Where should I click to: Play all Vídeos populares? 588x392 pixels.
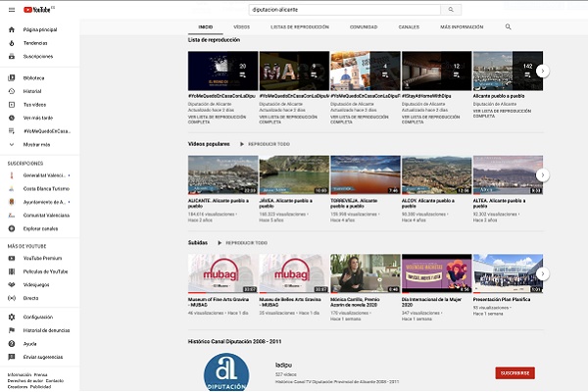point(265,144)
